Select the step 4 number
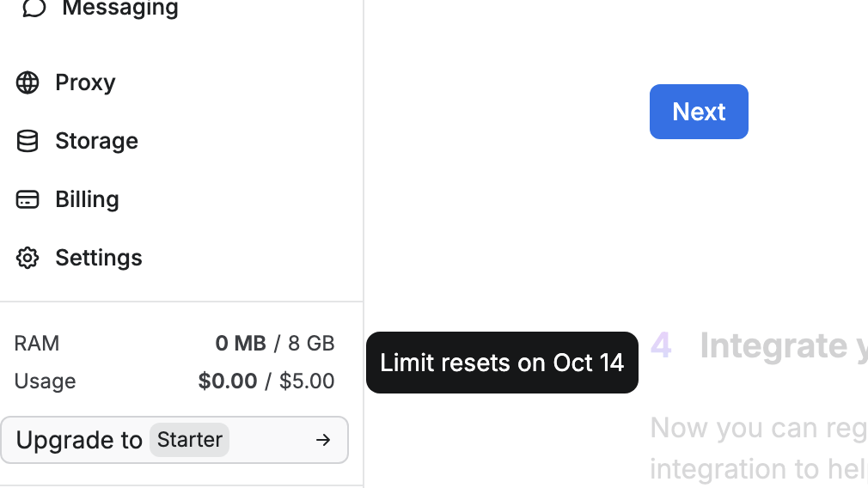The height and width of the screenshot is (488, 868). (660, 345)
